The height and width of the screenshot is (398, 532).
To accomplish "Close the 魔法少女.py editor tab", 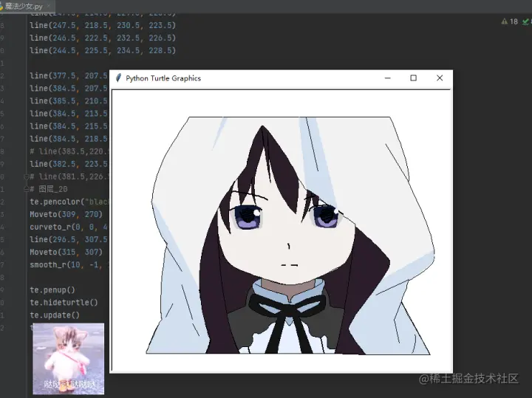I will point(49,6).
